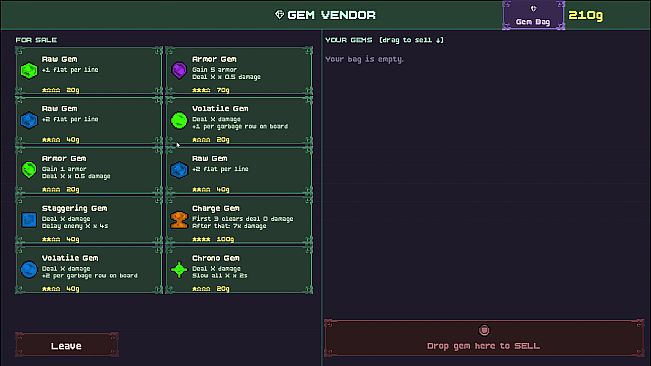The height and width of the screenshot is (366, 651).
Task: Open the Gem Bag tab
Action: 533,15
